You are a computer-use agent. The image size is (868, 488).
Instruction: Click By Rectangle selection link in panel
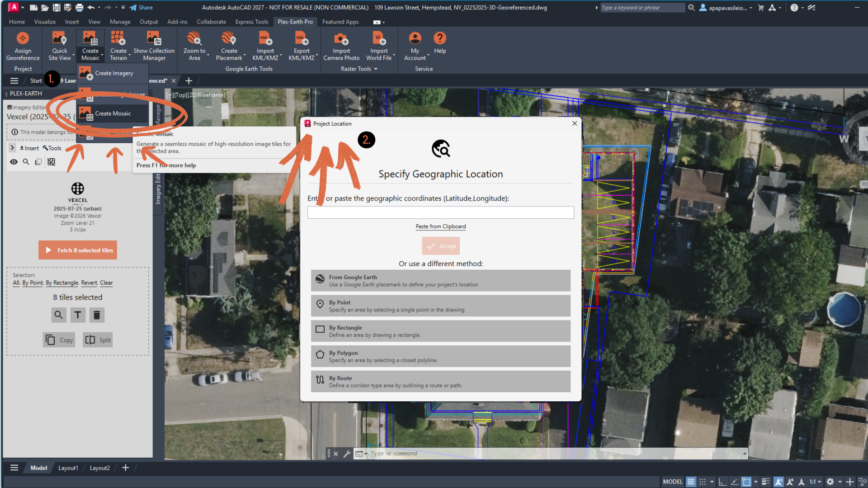[62, 283]
